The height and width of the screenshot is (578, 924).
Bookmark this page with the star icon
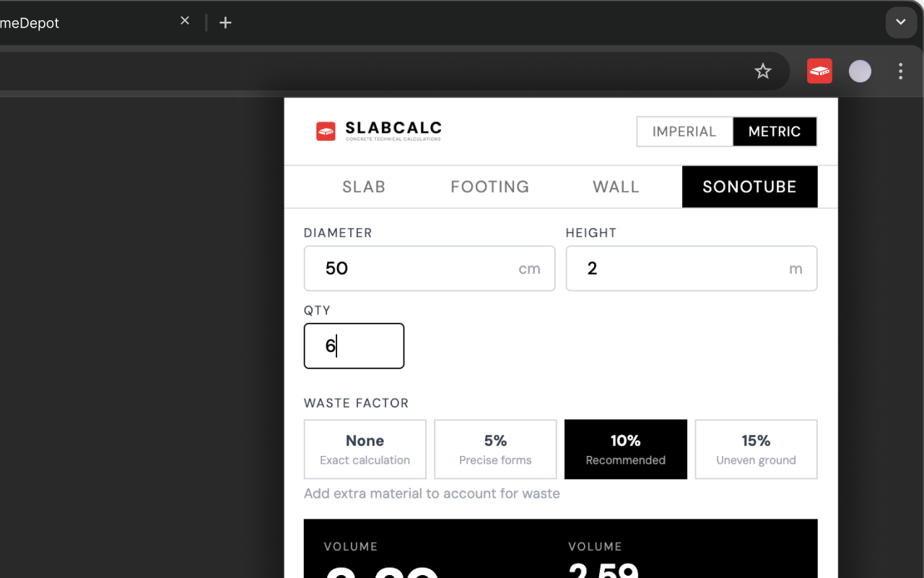763,71
